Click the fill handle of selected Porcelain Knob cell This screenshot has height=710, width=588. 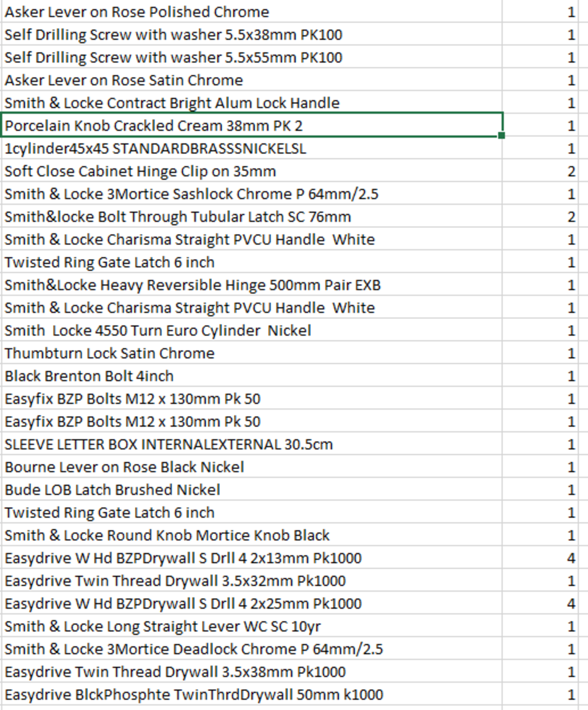(x=501, y=135)
